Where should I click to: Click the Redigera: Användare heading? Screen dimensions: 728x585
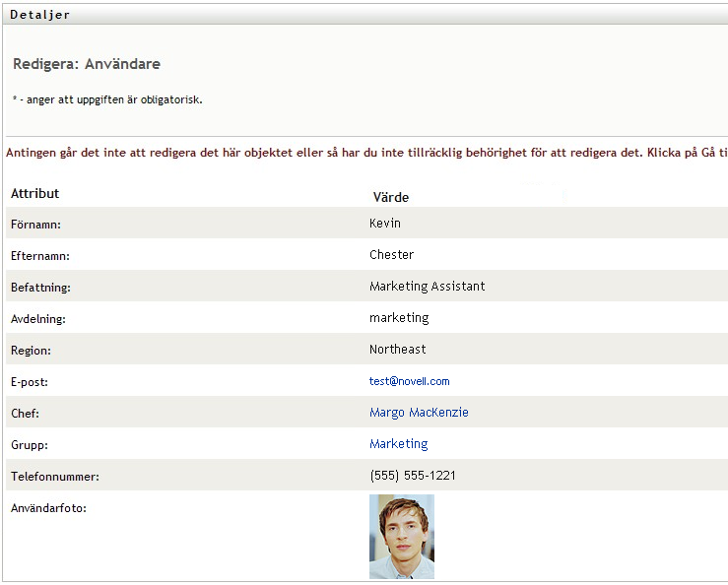coord(87,64)
